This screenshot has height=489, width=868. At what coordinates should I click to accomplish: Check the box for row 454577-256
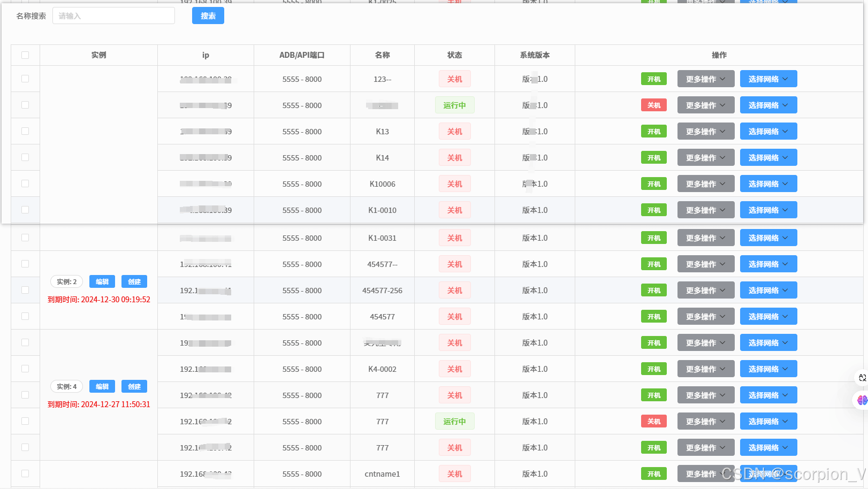click(x=25, y=290)
